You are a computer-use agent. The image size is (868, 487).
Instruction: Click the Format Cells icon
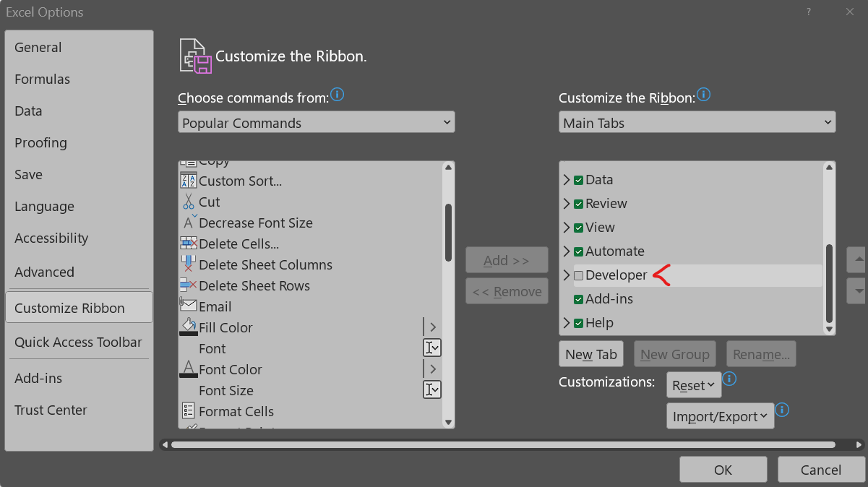(x=188, y=411)
